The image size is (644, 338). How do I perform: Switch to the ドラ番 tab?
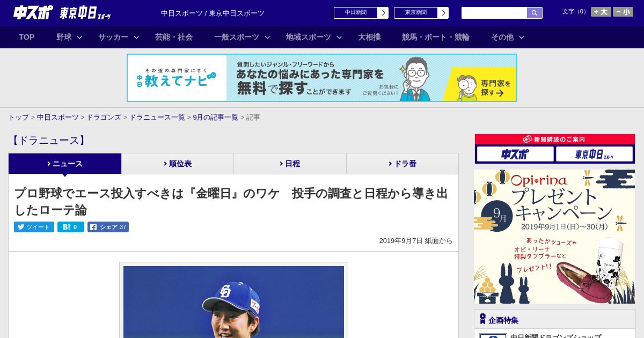402,164
